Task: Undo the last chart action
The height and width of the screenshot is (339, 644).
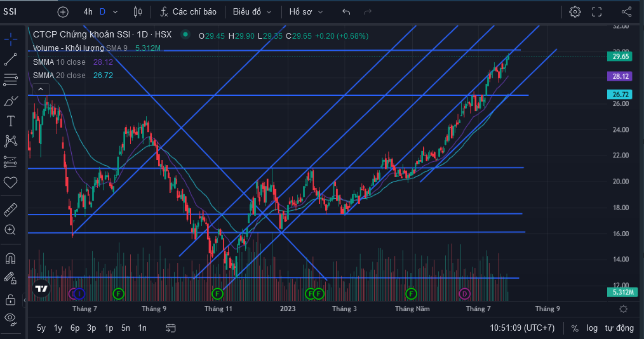Action: pos(346,12)
